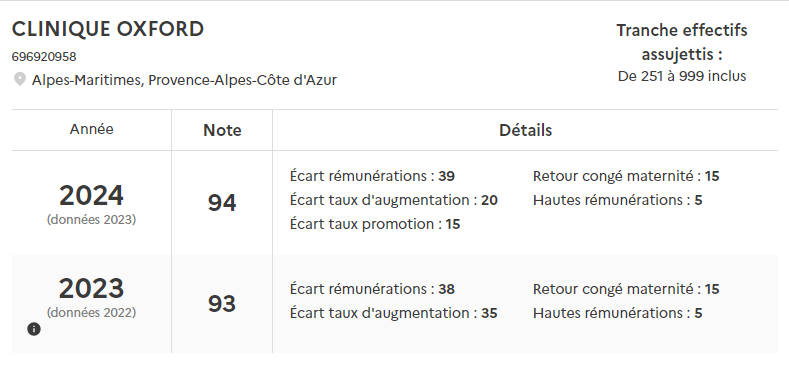Click Écart rémunérations 38 for 2023

point(372,289)
